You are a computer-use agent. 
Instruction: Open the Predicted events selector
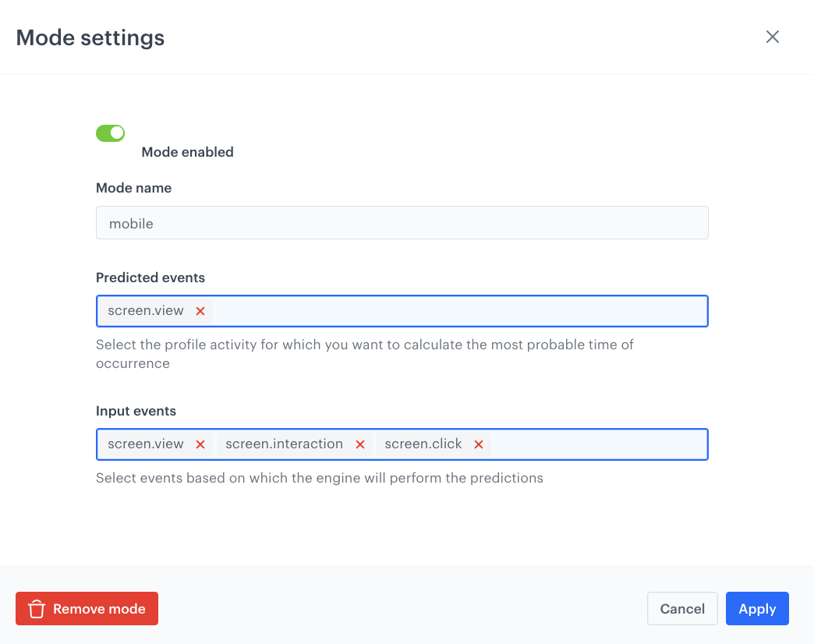(468, 310)
